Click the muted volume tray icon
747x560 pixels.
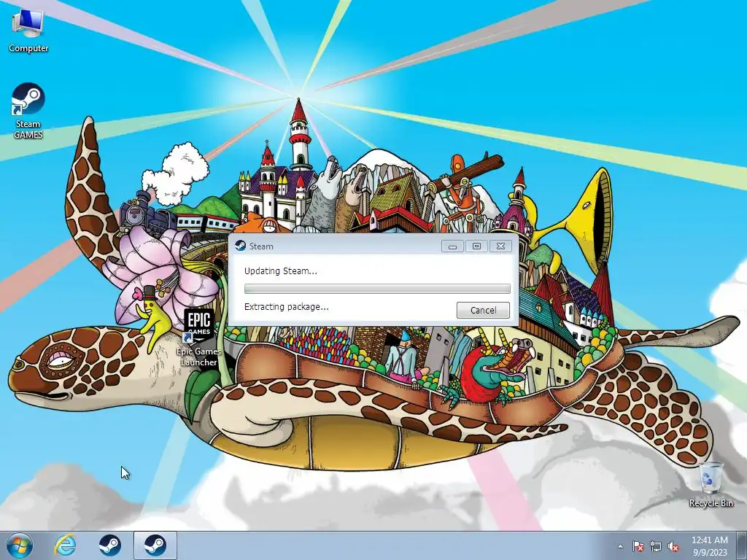[673, 546]
